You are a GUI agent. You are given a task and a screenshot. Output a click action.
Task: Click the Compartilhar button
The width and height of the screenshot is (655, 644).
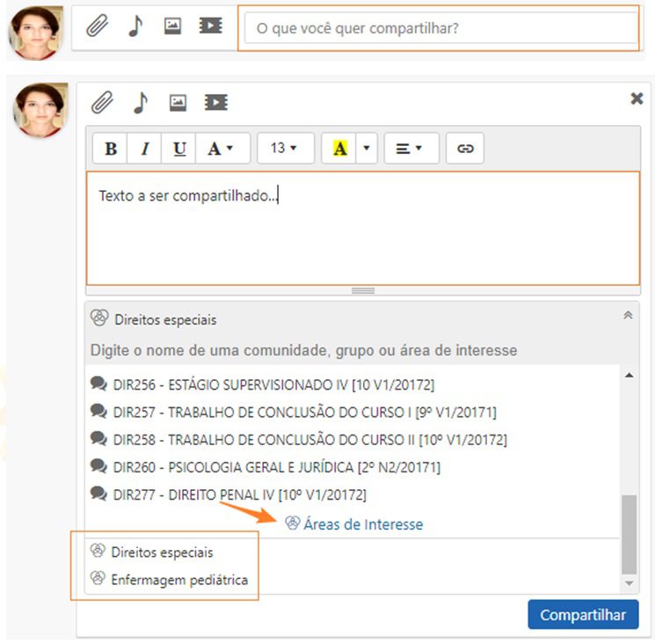click(x=583, y=615)
